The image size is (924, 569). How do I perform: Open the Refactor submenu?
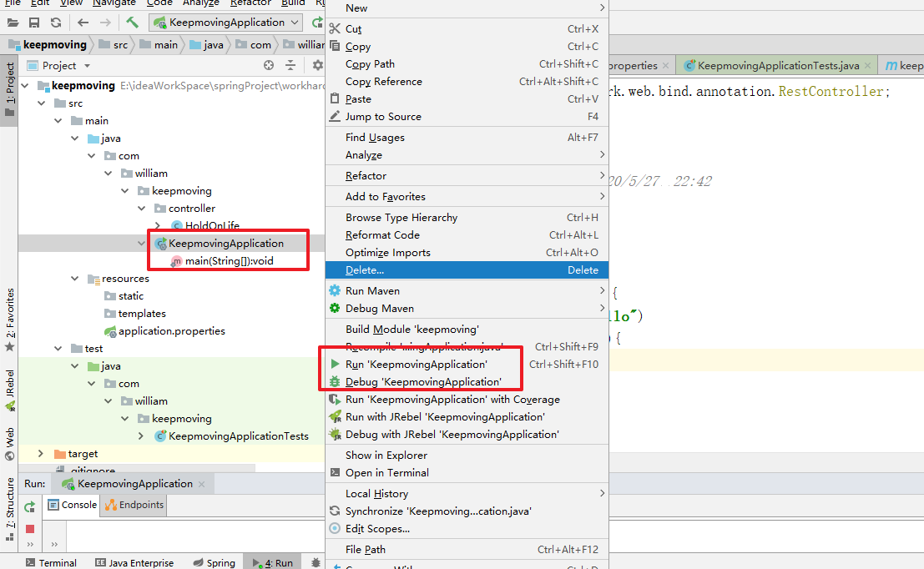point(467,175)
